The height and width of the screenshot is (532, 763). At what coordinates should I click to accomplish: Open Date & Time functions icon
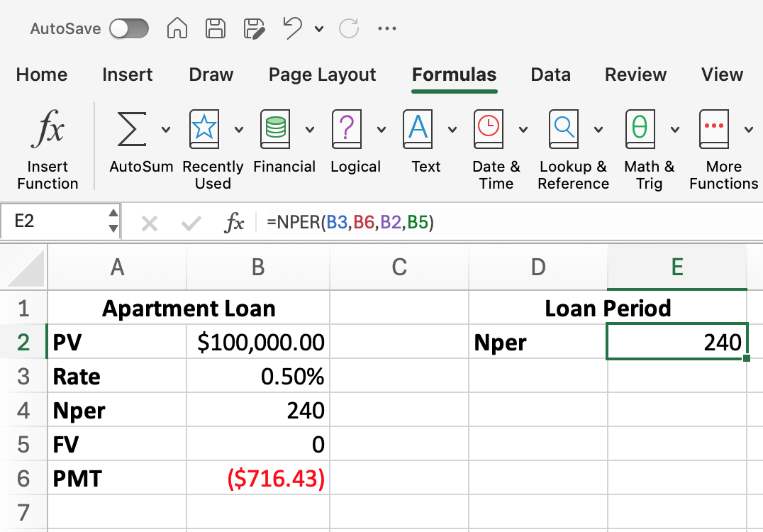[489, 129]
